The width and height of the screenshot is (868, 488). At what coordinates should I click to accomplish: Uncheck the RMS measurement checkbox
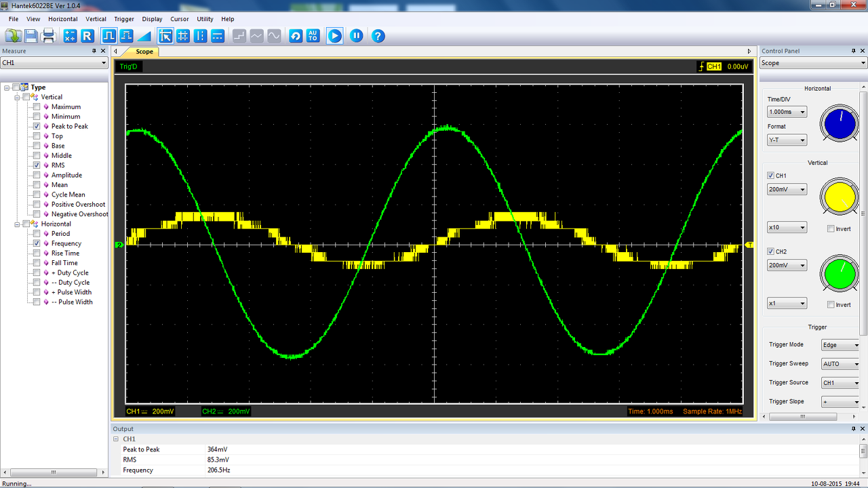[37, 165]
